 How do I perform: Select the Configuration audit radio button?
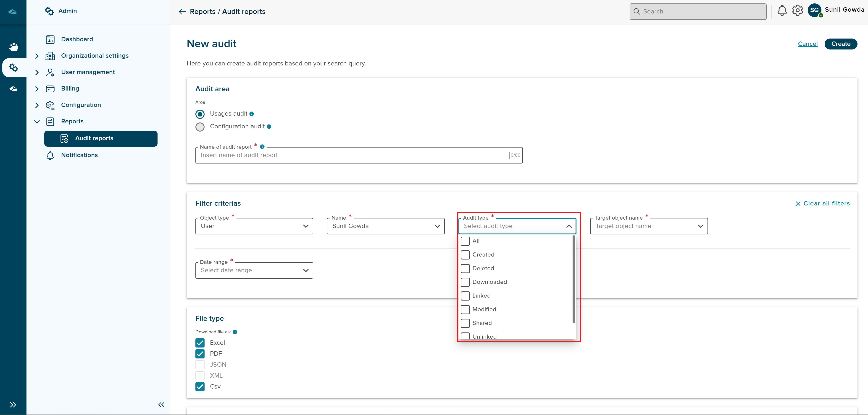(x=200, y=127)
